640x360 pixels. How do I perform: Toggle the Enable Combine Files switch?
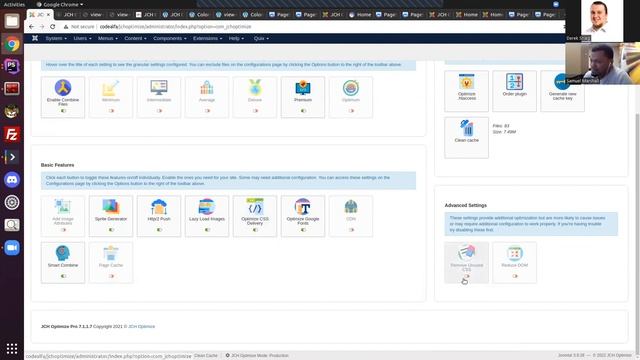(x=63, y=111)
